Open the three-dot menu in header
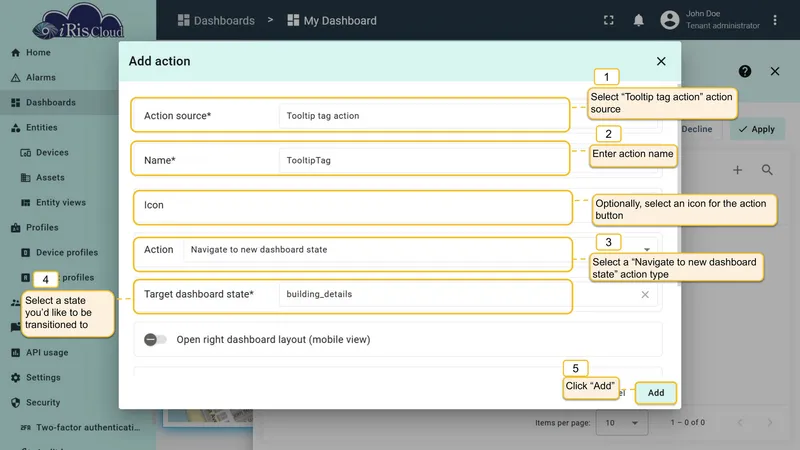Image resolution: width=800 pixels, height=450 pixels. coord(775,20)
